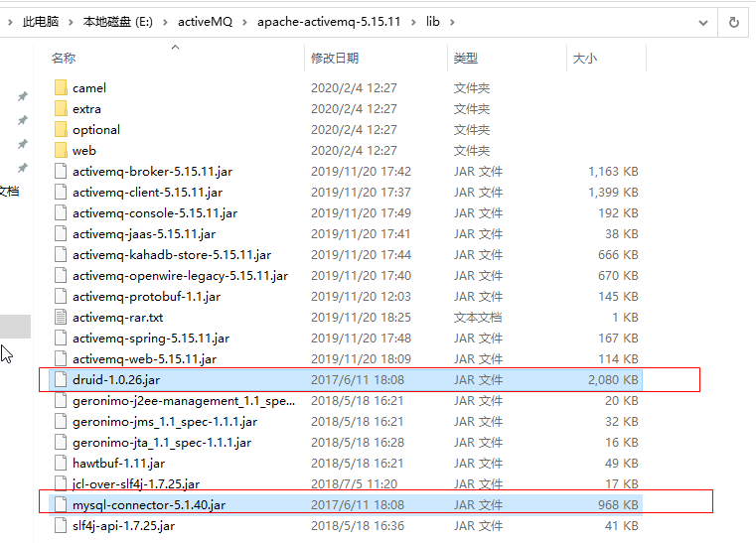This screenshot has height=543, width=756.
Task: Open address bar history dropdown
Action: 703,22
